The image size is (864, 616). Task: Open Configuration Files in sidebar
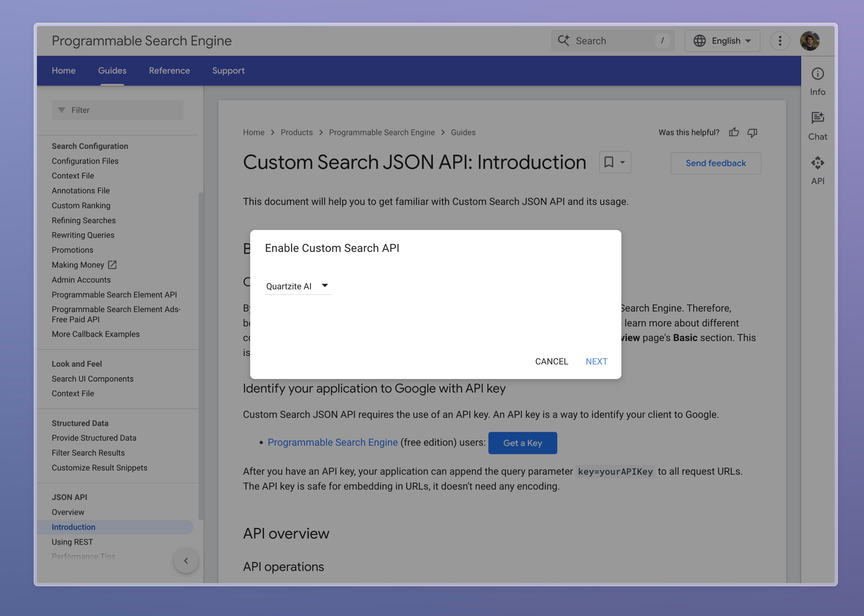point(85,161)
